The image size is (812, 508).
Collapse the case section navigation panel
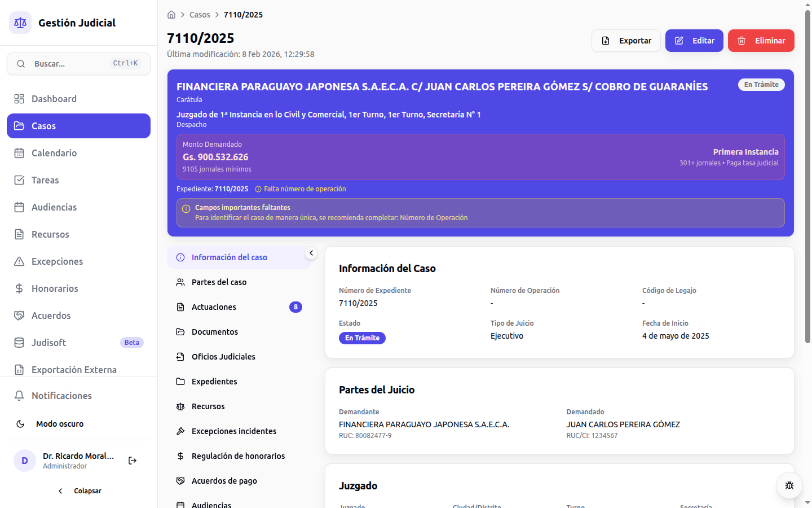[311, 253]
